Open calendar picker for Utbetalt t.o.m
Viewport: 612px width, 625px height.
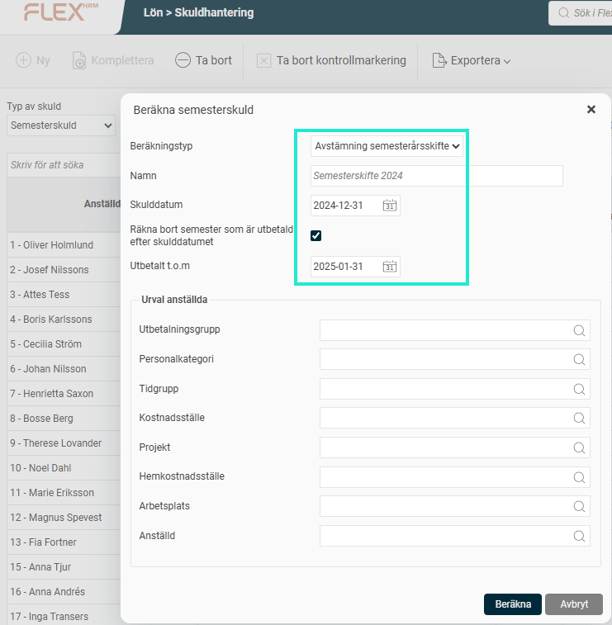(390, 267)
